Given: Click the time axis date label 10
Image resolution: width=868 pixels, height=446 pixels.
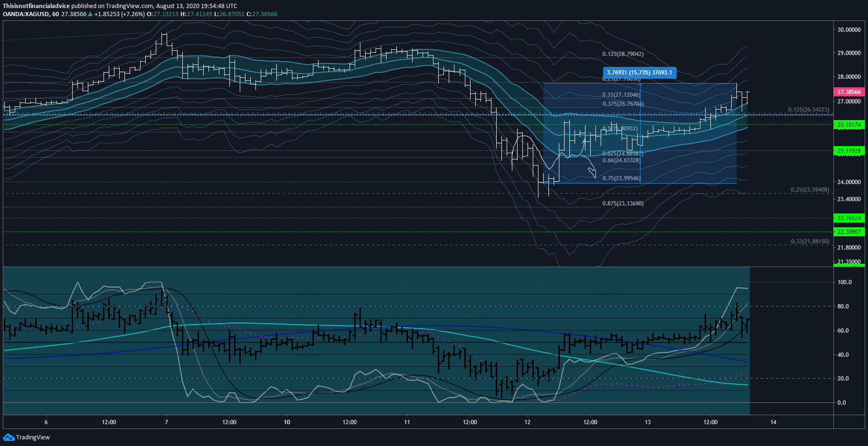Looking at the screenshot, I should (287, 422).
